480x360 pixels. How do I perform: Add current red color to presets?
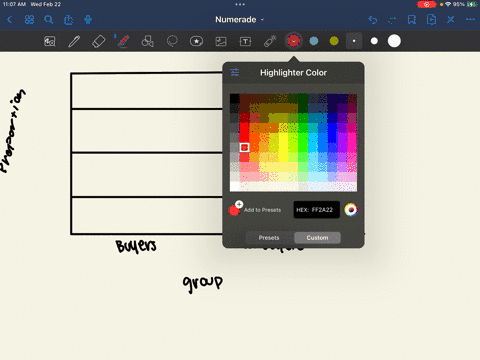[x=235, y=209]
